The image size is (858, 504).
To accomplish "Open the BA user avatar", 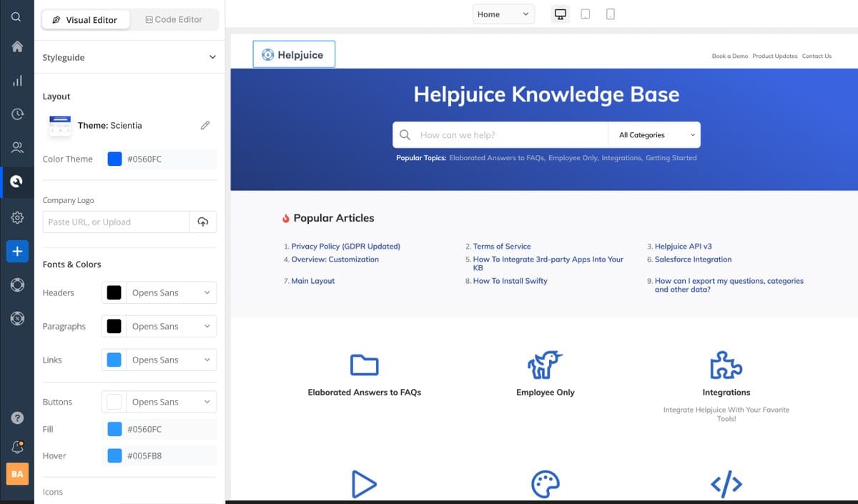I will point(17,474).
